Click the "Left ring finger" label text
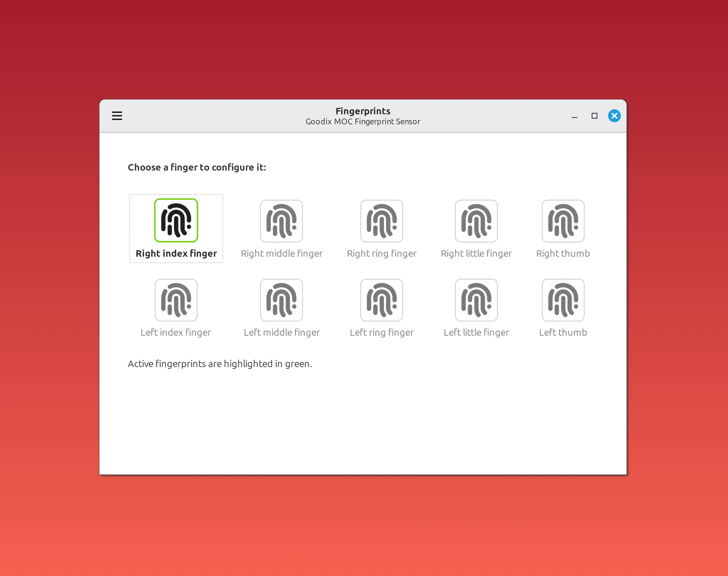Viewport: 728px width, 576px height. 382,333
